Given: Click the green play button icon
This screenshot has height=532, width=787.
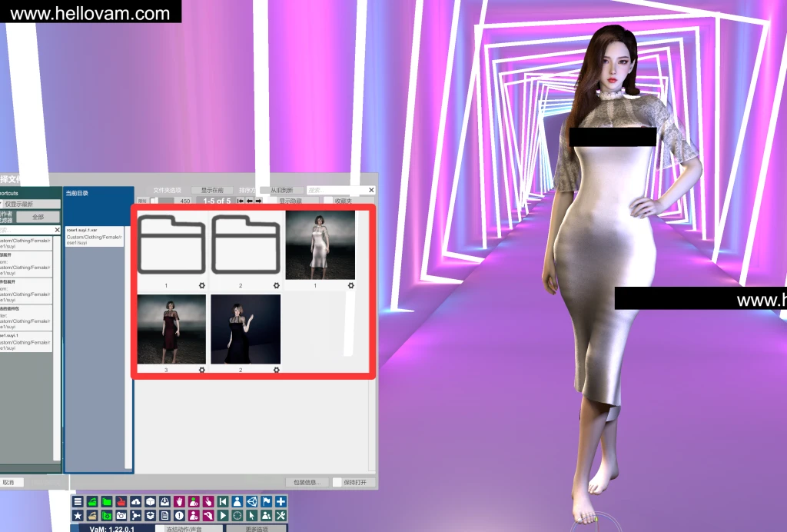Looking at the screenshot, I should [223, 516].
